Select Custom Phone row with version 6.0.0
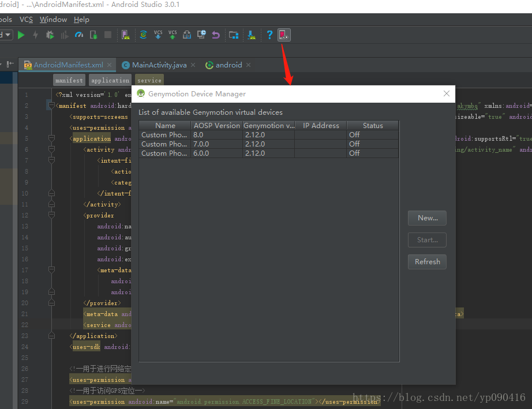This screenshot has width=532, height=409. 269,153
